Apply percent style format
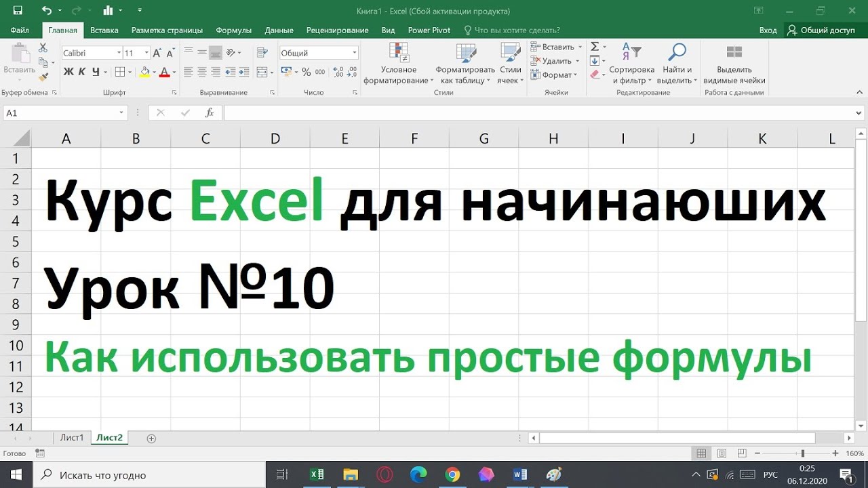This screenshot has width=868, height=488. tap(306, 72)
